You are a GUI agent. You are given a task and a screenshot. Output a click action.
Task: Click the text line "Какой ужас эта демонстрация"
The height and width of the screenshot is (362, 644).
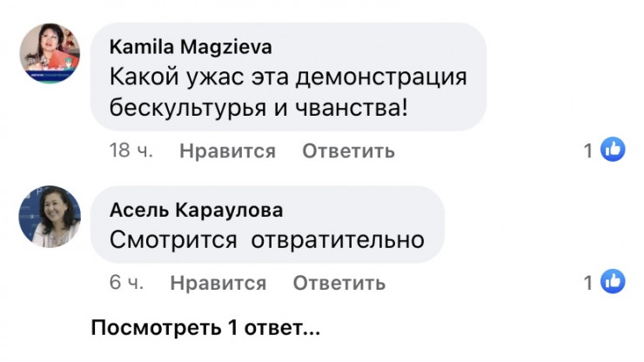(289, 77)
